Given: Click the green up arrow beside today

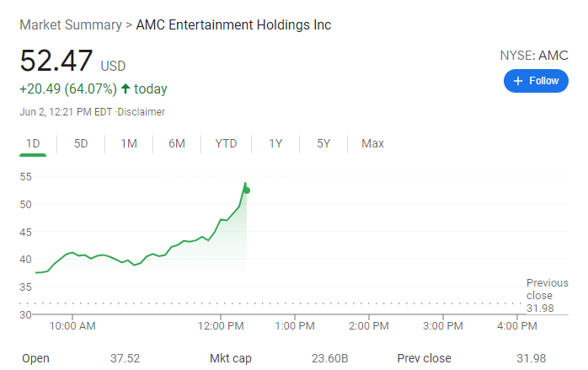Looking at the screenshot, I should pyautogui.click(x=126, y=88).
